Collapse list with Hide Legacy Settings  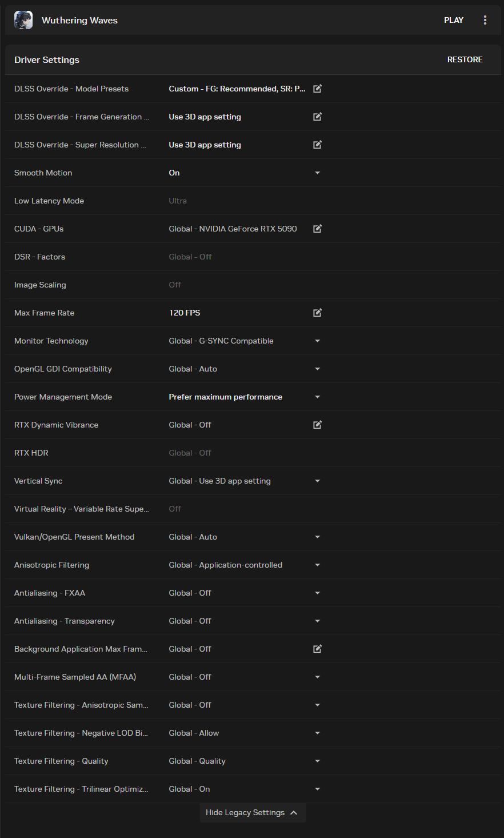click(253, 812)
